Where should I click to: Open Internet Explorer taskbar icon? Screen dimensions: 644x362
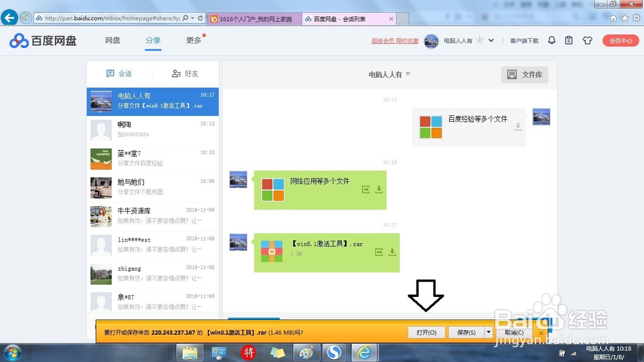(x=364, y=352)
